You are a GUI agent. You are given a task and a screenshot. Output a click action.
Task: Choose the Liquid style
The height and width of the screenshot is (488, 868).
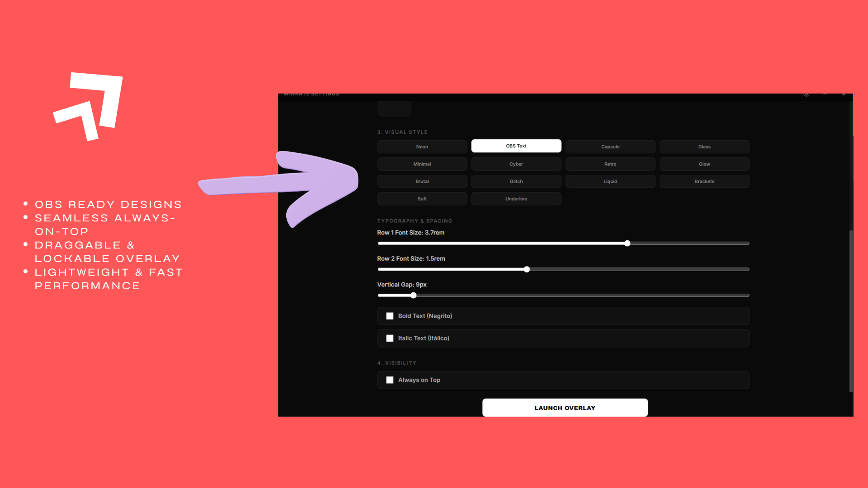[610, 181]
